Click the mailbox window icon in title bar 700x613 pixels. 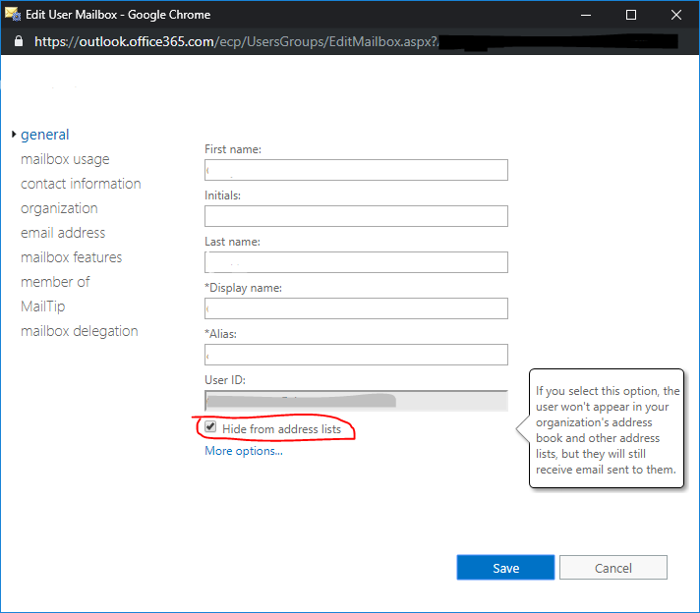[13, 15]
